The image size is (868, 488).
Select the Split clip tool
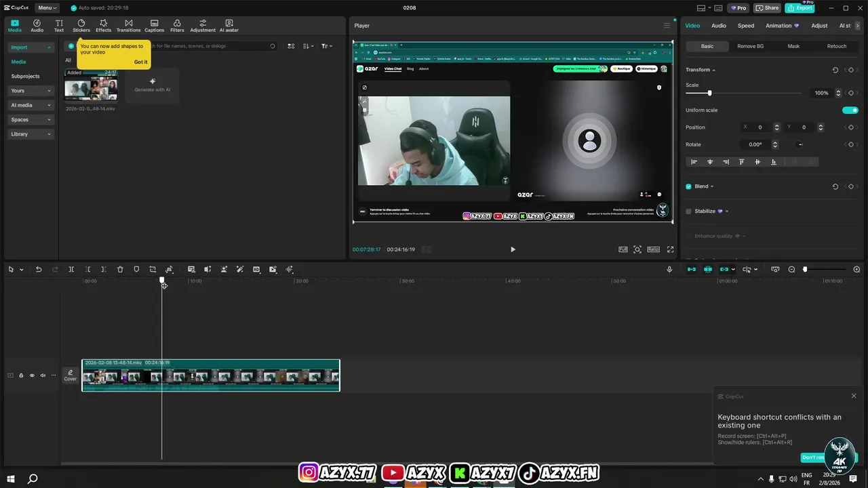[x=71, y=269]
